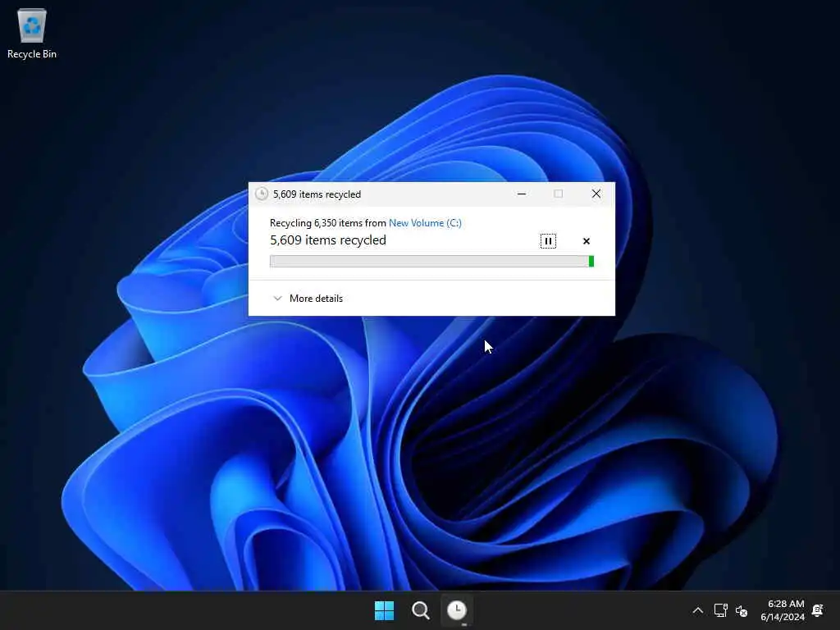Open the clock showing 6:28 AM

coord(782,610)
